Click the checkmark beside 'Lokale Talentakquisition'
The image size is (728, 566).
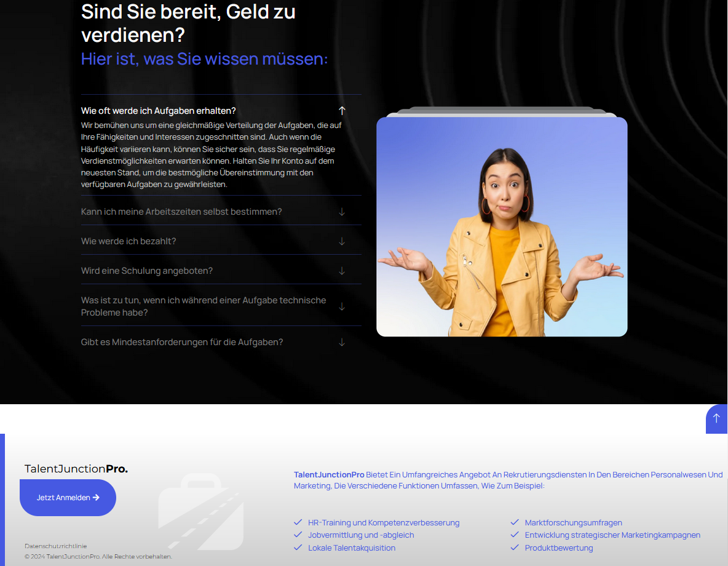[298, 548]
